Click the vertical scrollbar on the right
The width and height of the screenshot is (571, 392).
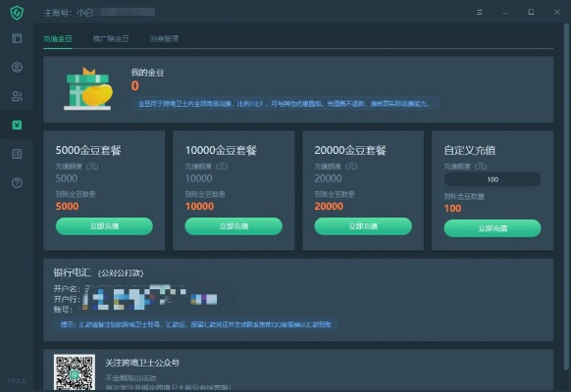point(566,196)
